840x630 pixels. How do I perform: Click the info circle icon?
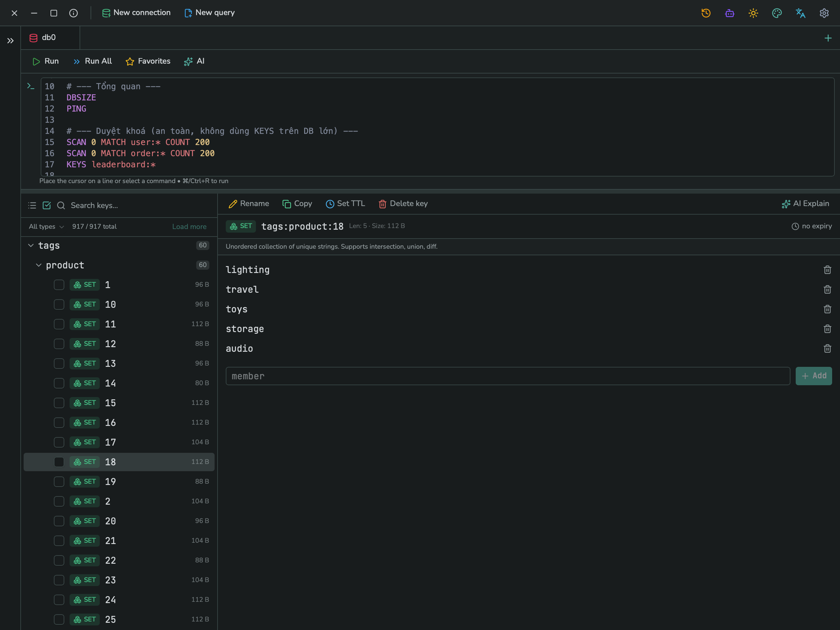click(x=74, y=13)
